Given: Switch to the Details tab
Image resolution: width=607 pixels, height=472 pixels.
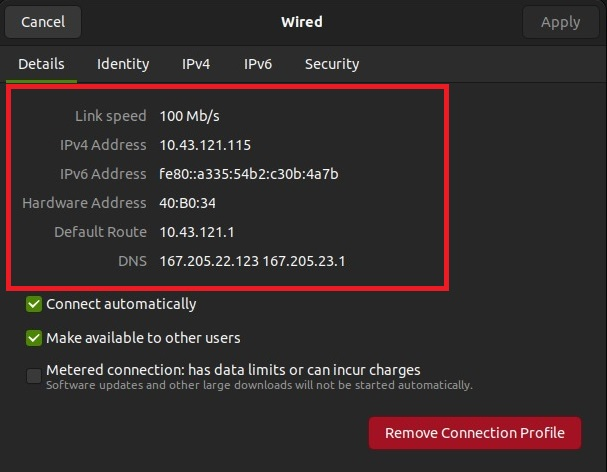Looking at the screenshot, I should pyautogui.click(x=41, y=64).
